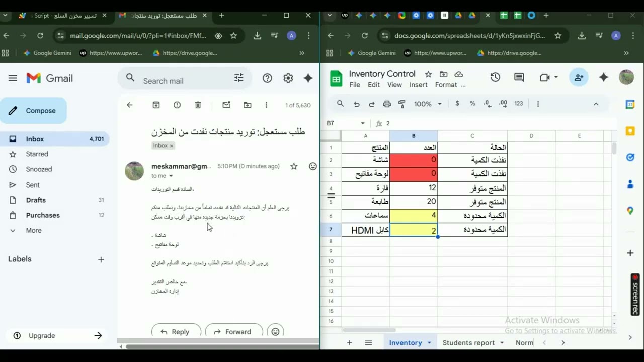
Task: Share the spreadsheet with people
Action: pyautogui.click(x=579, y=77)
